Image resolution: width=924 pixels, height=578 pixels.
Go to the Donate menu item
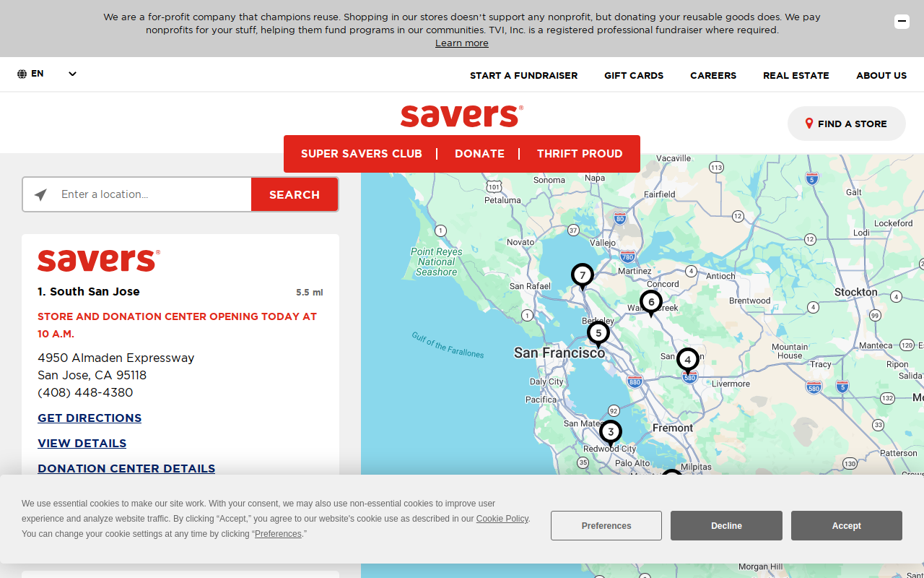(479, 154)
